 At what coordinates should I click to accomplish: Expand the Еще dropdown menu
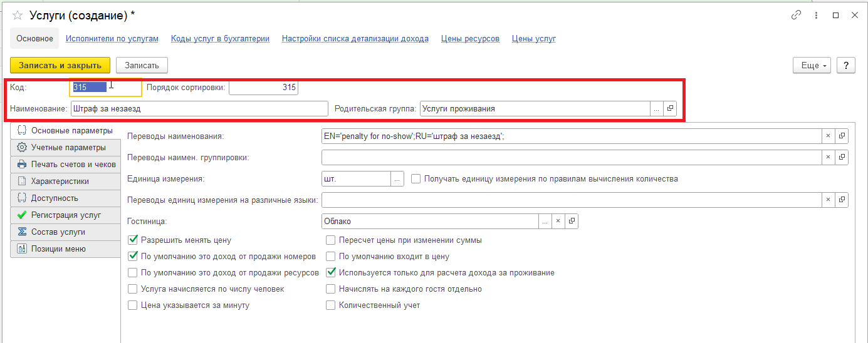point(812,65)
